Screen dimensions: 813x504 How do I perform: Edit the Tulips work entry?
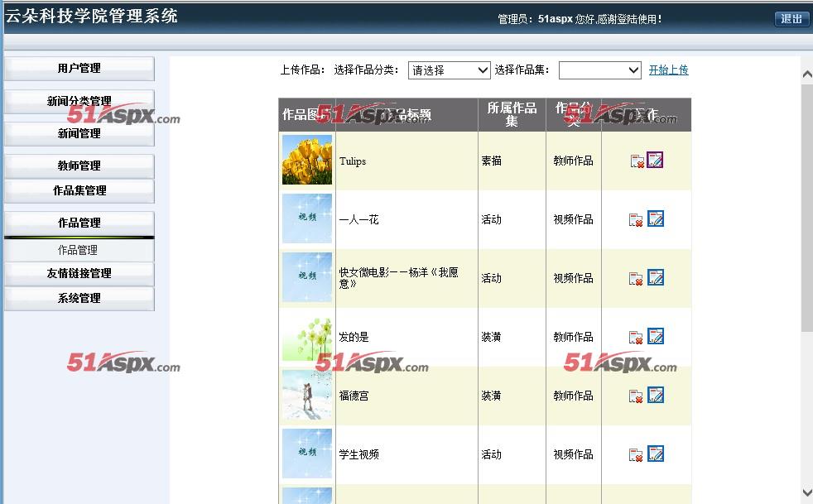(x=655, y=160)
